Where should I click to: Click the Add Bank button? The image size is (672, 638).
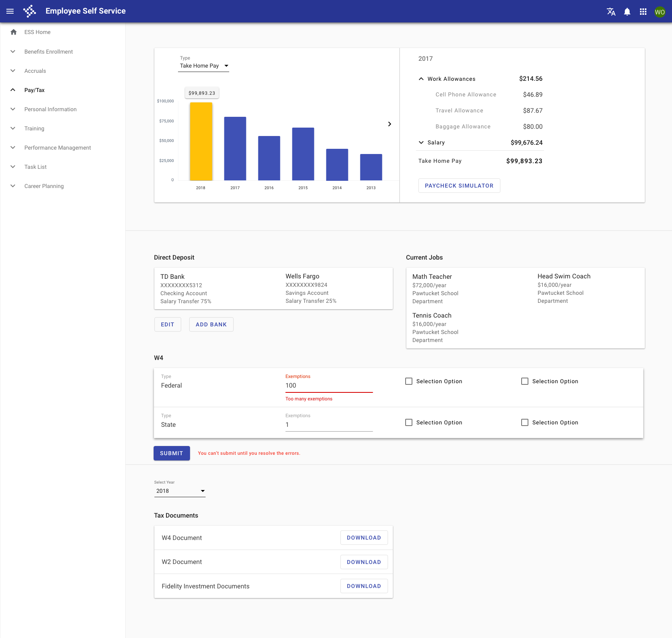tap(211, 324)
